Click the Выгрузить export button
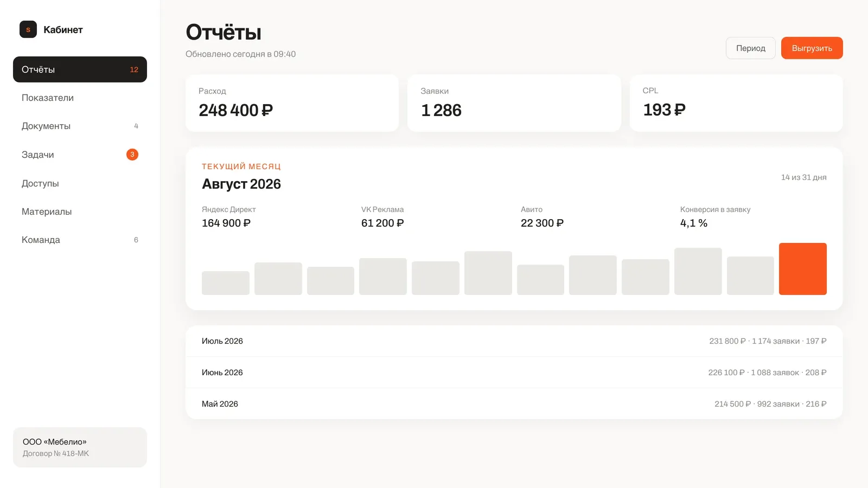The height and width of the screenshot is (488, 868). (x=812, y=48)
